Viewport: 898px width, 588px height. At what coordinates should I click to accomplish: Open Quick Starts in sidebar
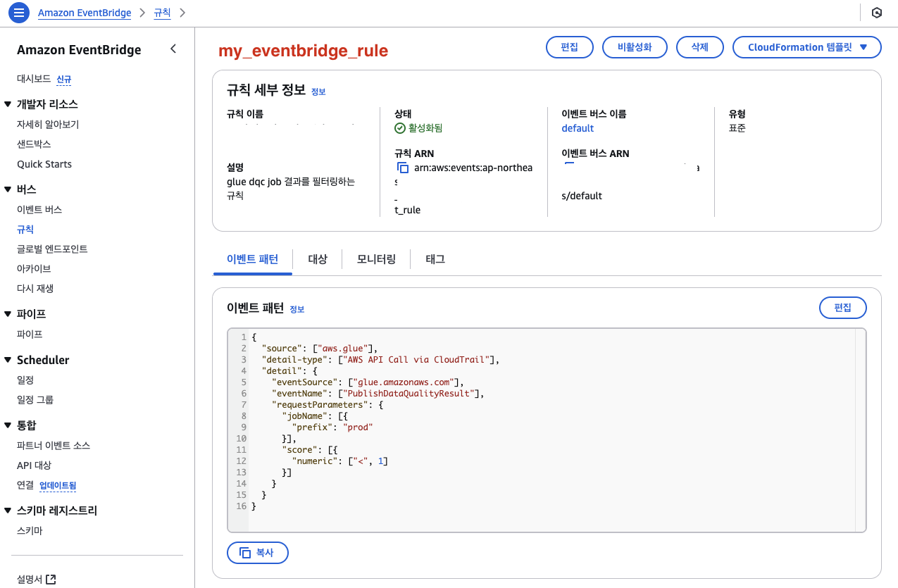click(x=44, y=164)
